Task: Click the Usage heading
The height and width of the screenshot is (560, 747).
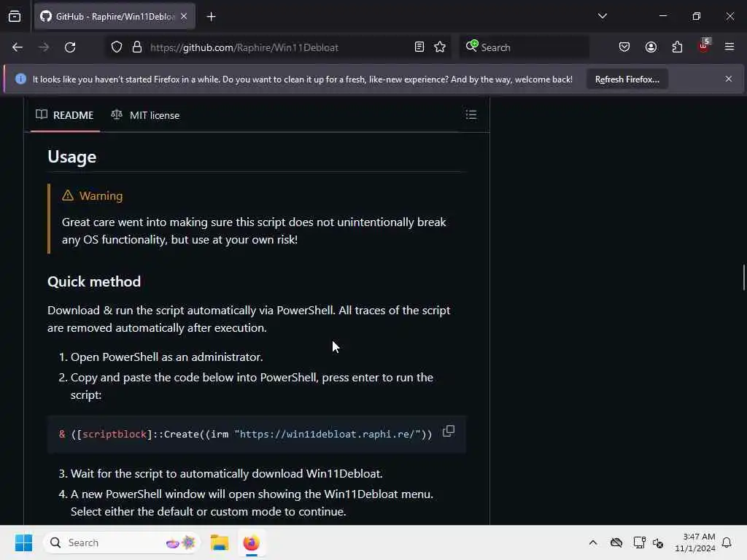Action: click(72, 157)
